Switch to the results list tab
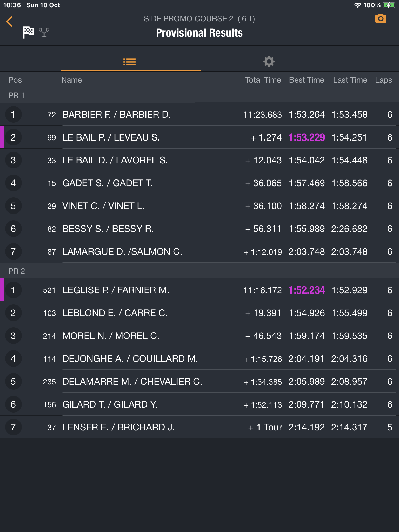This screenshot has width=399, height=532. (x=129, y=62)
